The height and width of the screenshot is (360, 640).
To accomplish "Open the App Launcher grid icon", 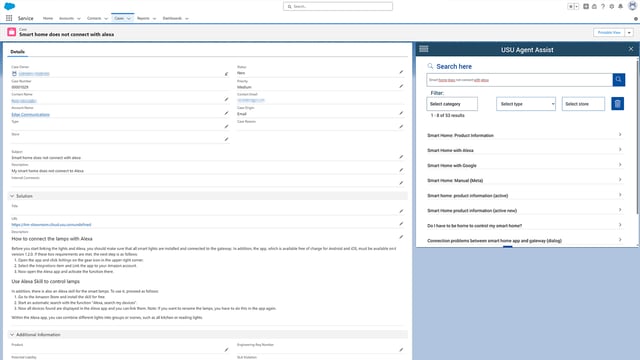I will [9, 18].
